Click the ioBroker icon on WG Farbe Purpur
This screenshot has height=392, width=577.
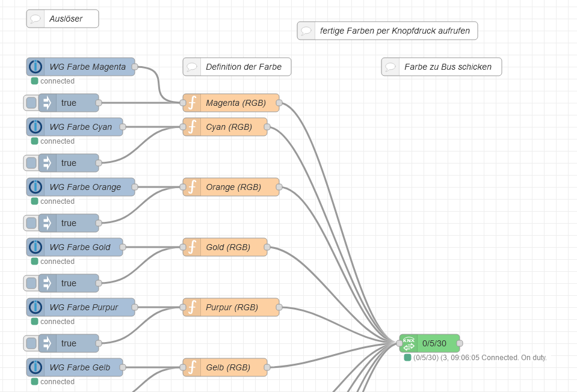coord(35,307)
